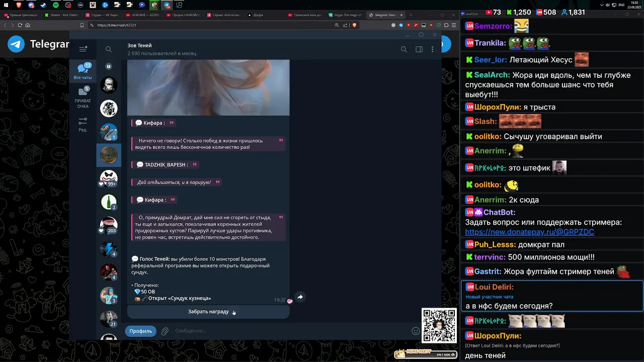Open the 'ПРИВАТ ОЧКА' chat folder
The image size is (644, 362).
pos(83,98)
